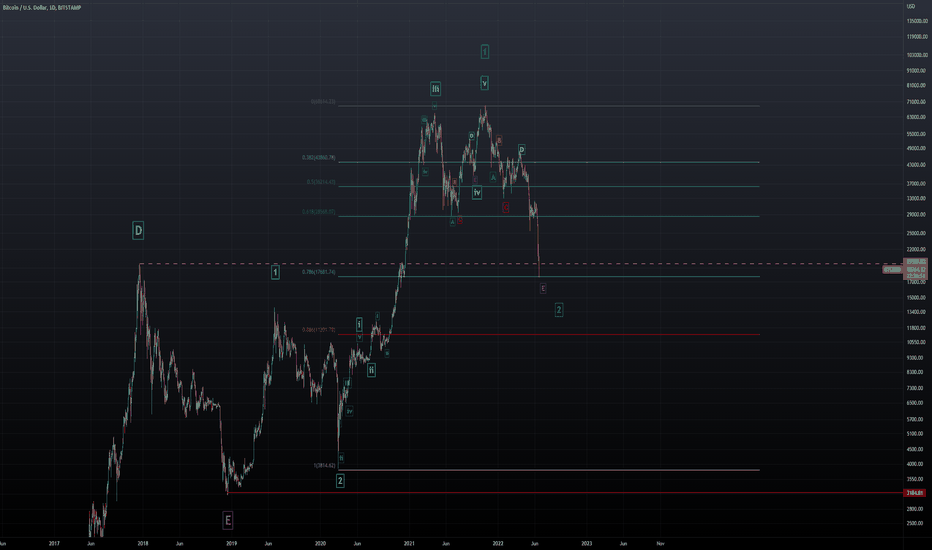Select the boxed v wave label
The image size is (932, 550).
pos(484,83)
